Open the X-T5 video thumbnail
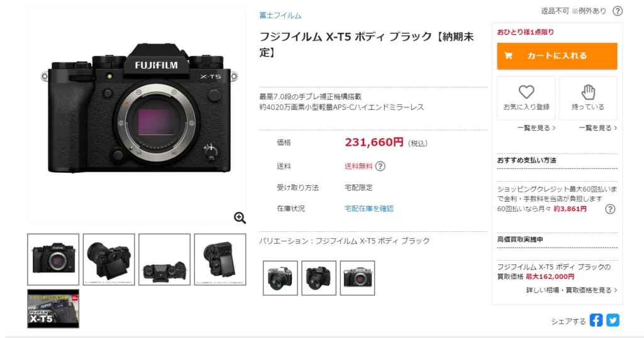Viewport: 644px width, 338px height. 53,309
